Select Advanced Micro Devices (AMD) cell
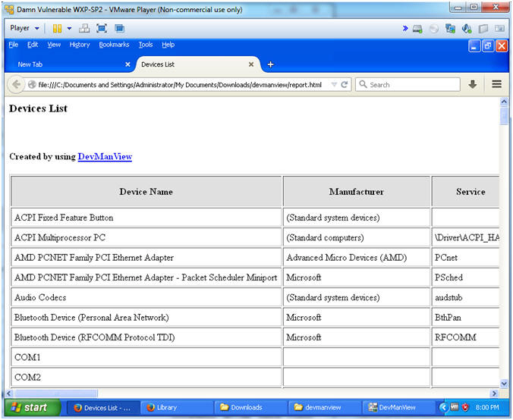Viewport: 513px width, 420px height. click(x=356, y=258)
